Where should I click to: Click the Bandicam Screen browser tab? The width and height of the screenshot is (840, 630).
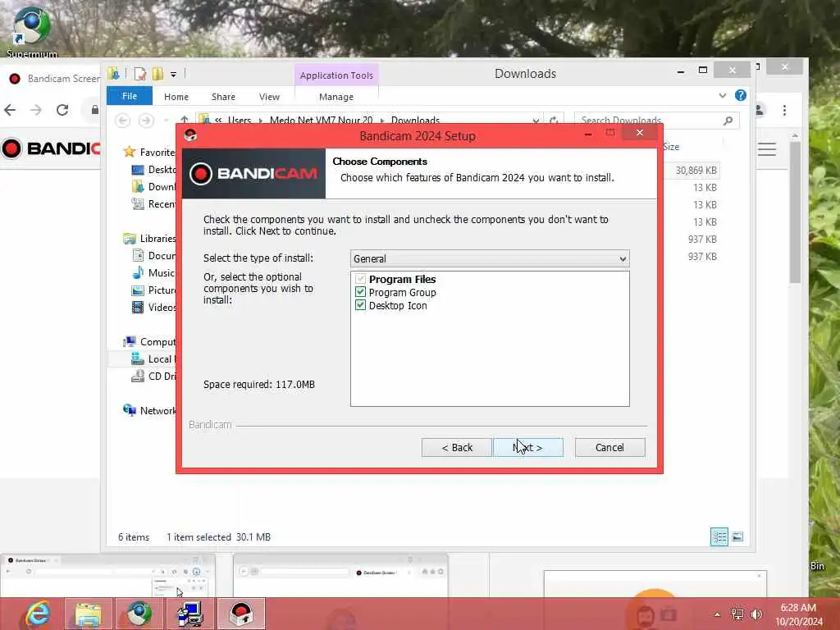point(55,78)
